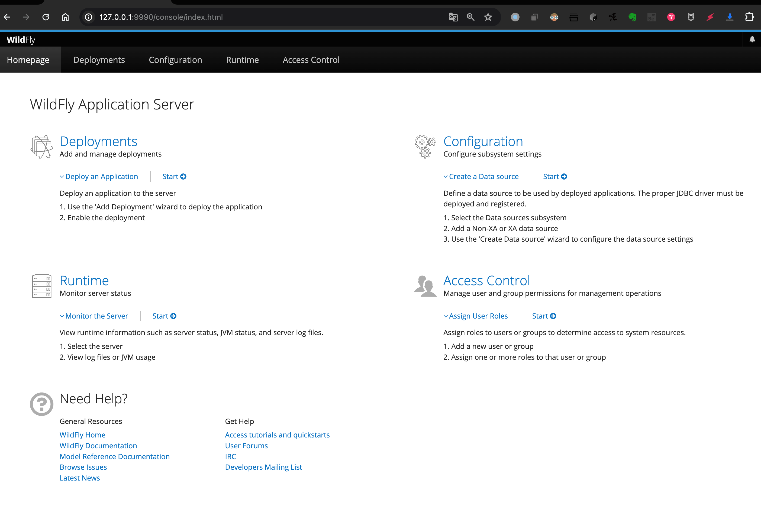Click the Configuration gears icon

425,147
